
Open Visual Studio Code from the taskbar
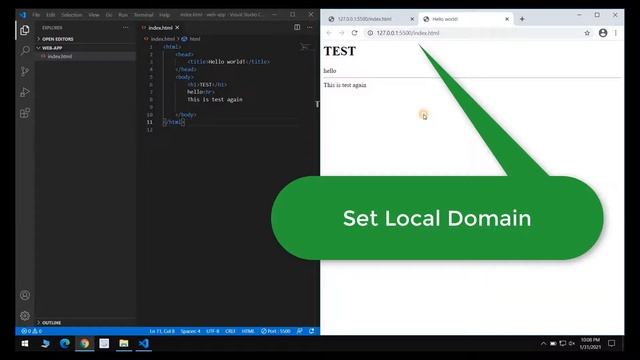[x=144, y=344]
